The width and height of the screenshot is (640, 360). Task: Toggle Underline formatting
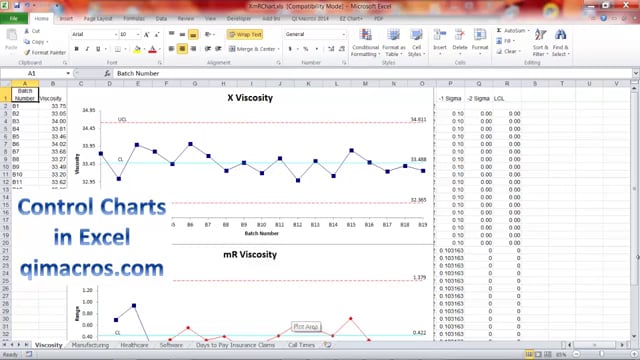click(x=98, y=49)
